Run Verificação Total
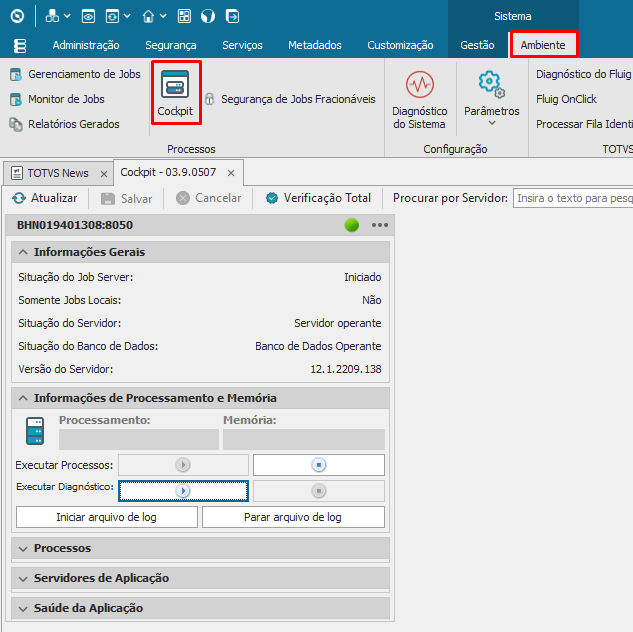This screenshot has height=632, width=633. tap(318, 198)
